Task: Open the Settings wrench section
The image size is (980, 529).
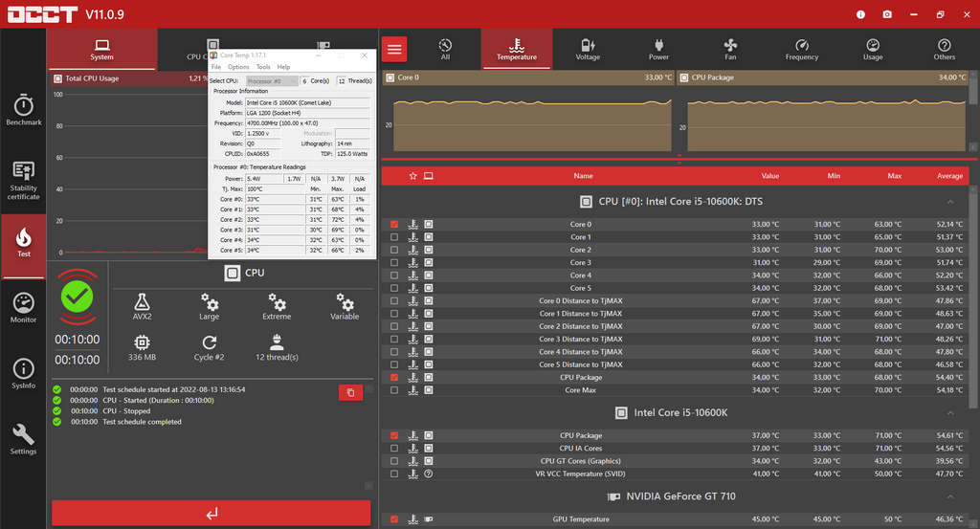Action: click(x=24, y=440)
